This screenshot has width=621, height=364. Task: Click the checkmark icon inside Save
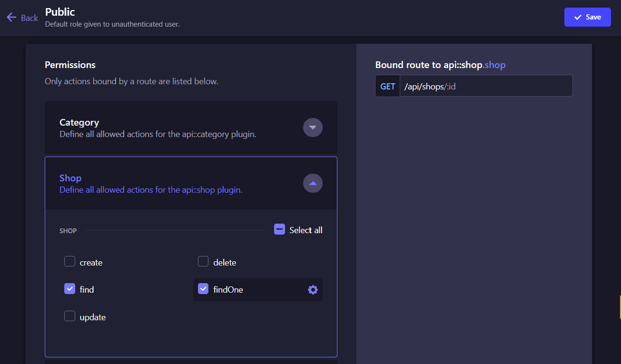point(578,17)
